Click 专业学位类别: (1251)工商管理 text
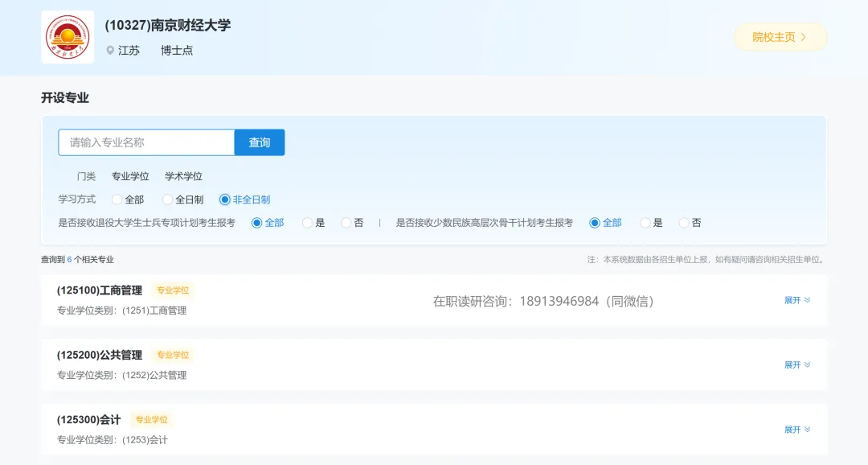 point(122,311)
